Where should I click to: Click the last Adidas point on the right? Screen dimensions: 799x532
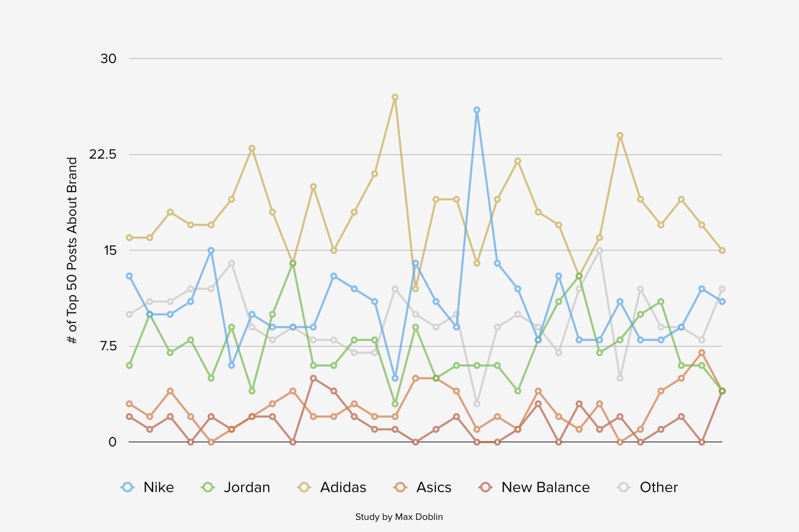click(722, 251)
